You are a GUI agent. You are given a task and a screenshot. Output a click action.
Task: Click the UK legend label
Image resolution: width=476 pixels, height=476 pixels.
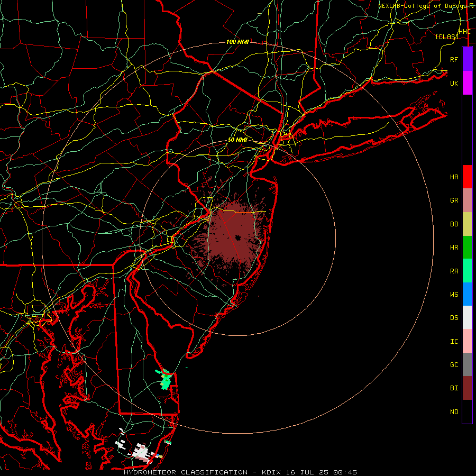click(x=454, y=83)
